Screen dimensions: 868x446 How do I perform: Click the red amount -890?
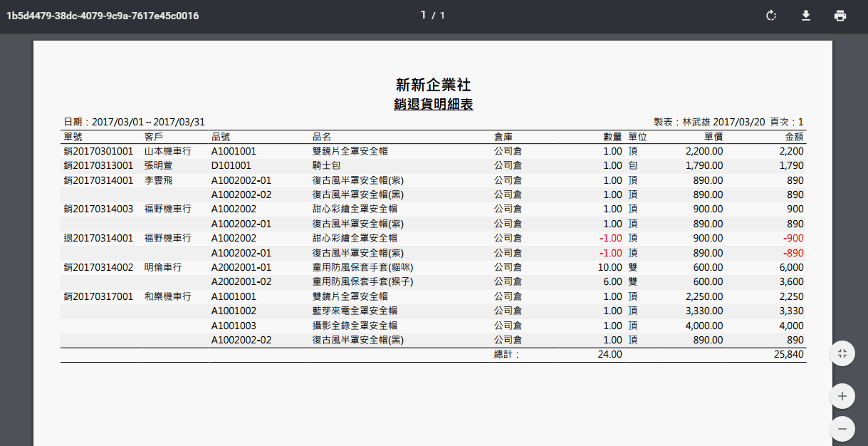pos(793,253)
